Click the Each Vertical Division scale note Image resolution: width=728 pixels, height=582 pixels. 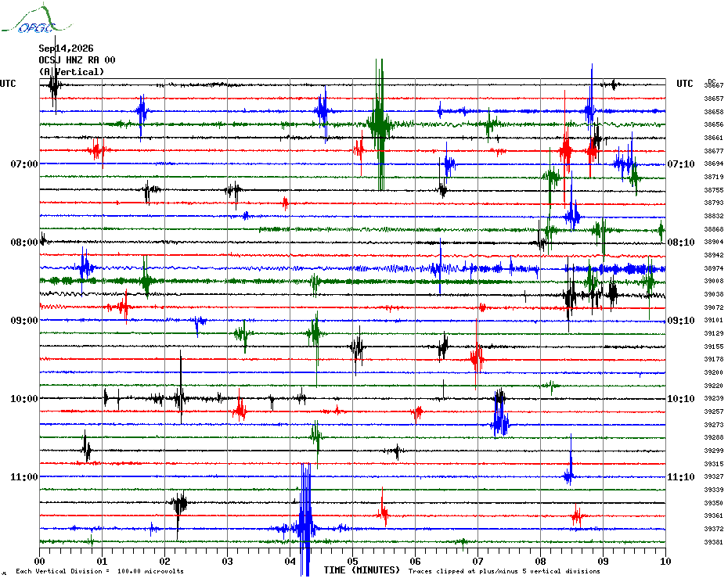[100, 571]
